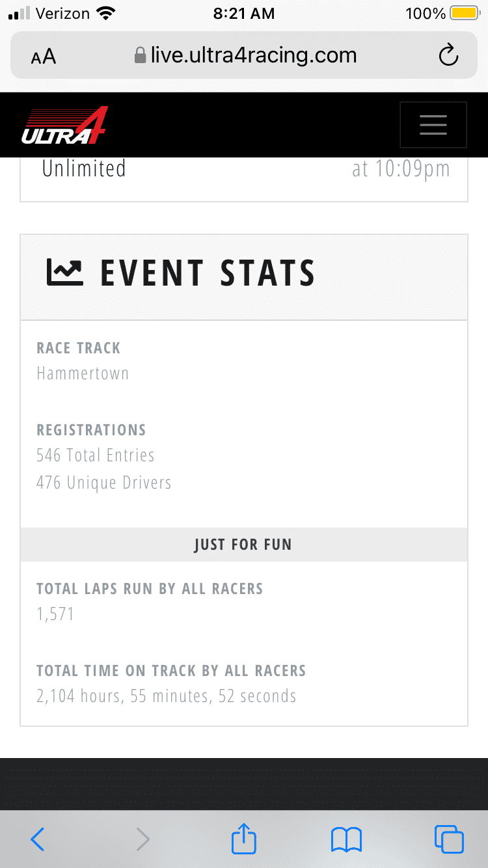This screenshot has height=868, width=488.
Task: Tap the JUST FOR FUN section header
Action: (243, 545)
